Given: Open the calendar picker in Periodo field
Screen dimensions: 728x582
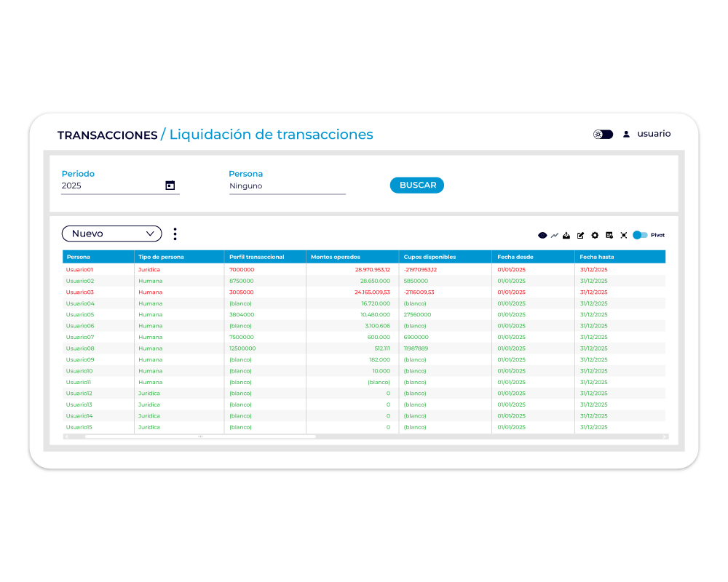Looking at the screenshot, I should click(170, 186).
